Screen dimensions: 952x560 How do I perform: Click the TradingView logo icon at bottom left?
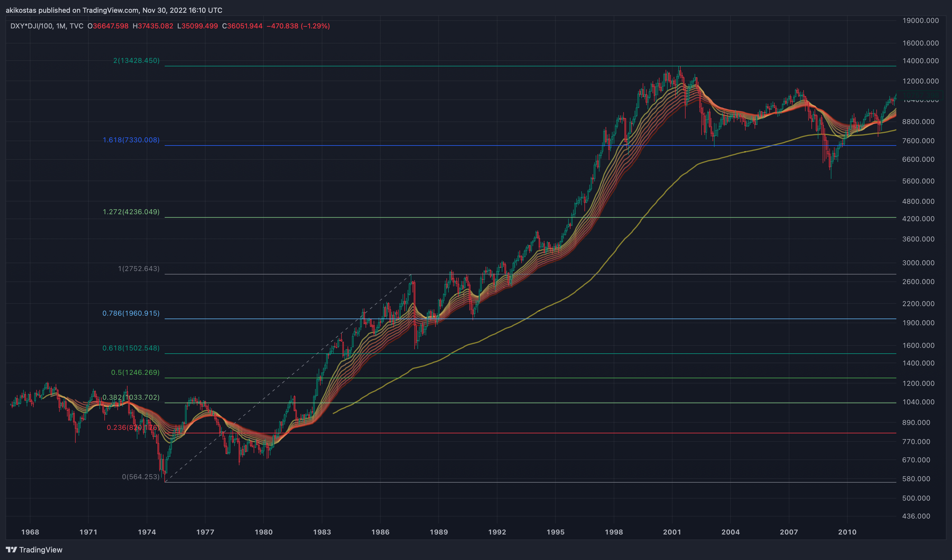11,550
